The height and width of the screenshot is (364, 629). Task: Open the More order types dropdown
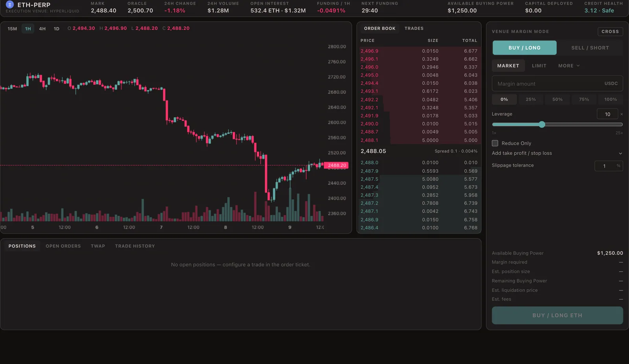pos(569,66)
